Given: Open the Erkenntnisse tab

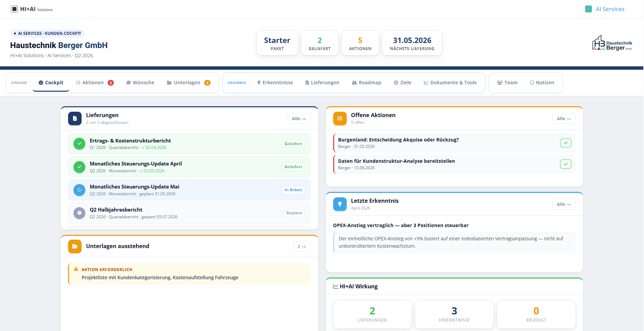Looking at the screenshot, I should pos(275,83).
